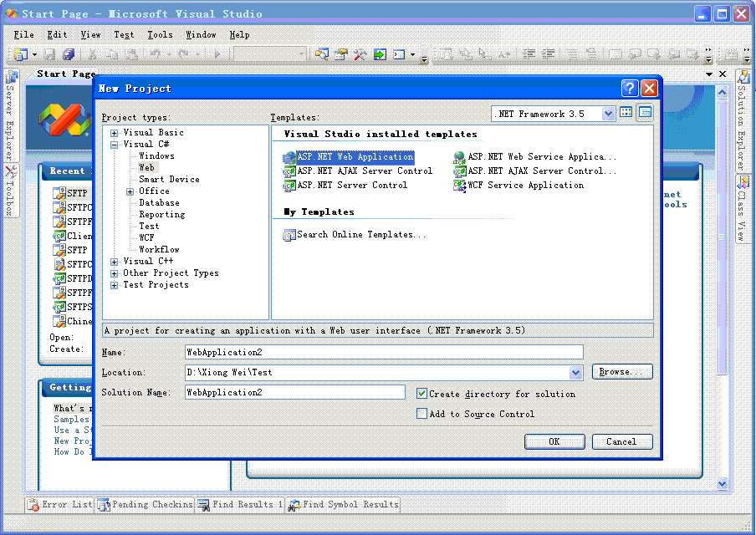Expand the Visual Basic node
Viewport: 756px width, 535px height.
(114, 133)
